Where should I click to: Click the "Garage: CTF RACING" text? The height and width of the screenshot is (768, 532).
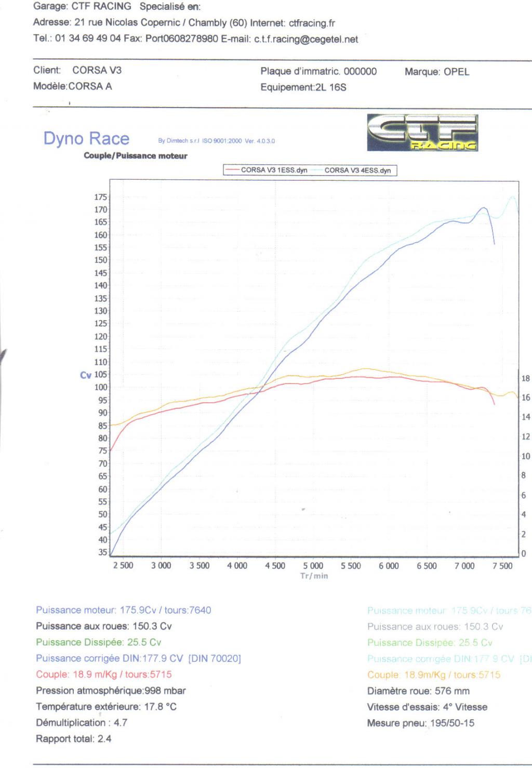[82, 7]
